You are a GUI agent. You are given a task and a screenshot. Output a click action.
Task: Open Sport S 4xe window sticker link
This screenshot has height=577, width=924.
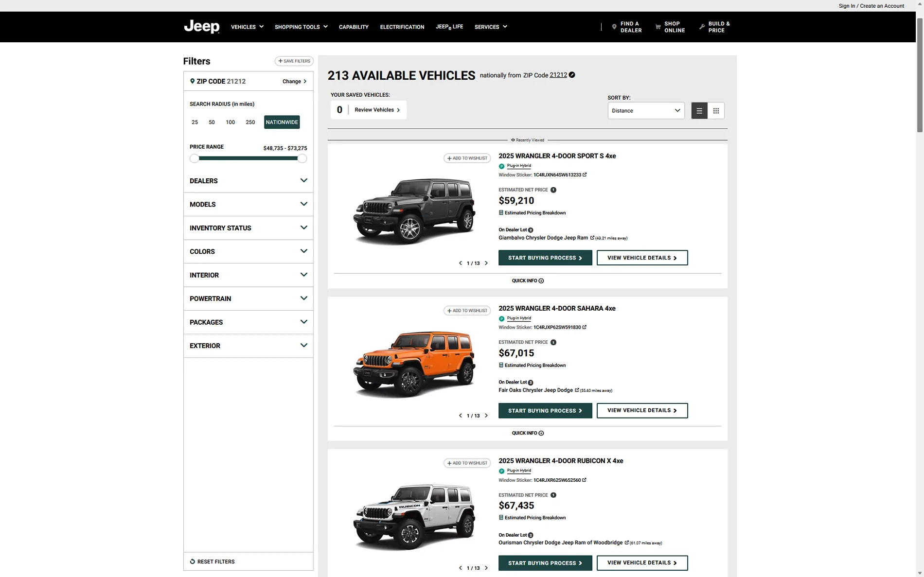click(x=560, y=175)
